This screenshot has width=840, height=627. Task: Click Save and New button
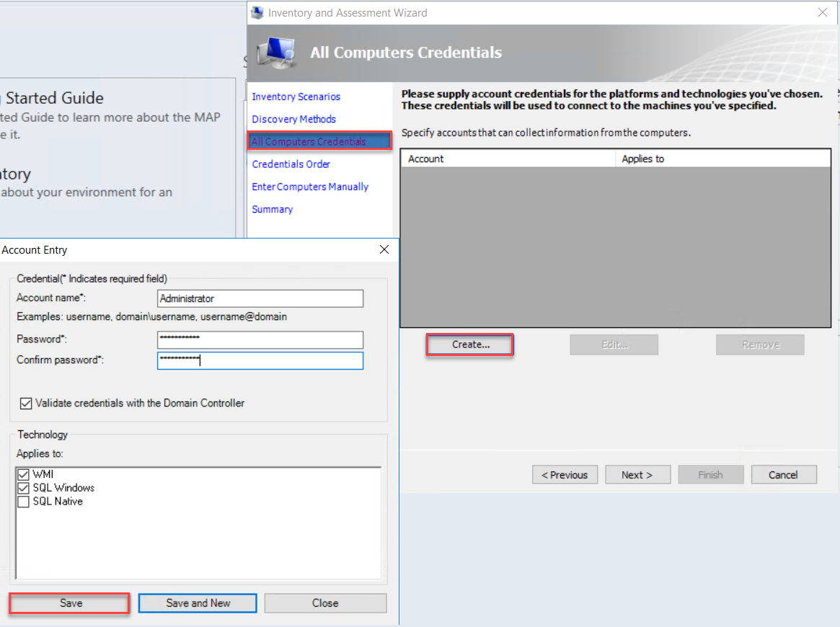pos(198,603)
